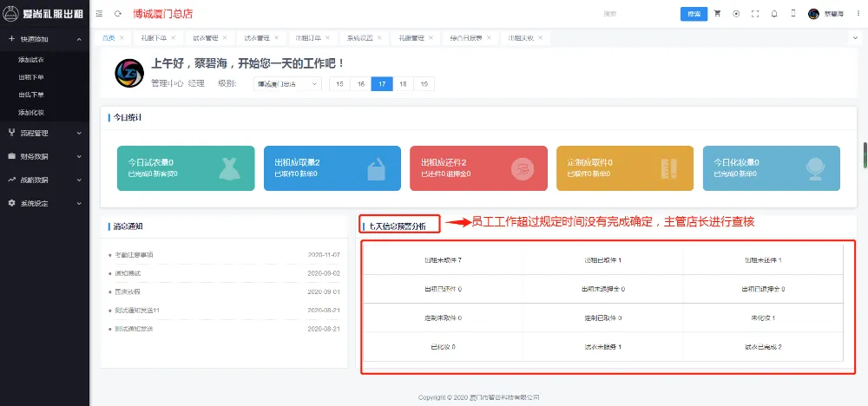Open the notification bell
This screenshot has height=406, width=868.
(x=774, y=14)
